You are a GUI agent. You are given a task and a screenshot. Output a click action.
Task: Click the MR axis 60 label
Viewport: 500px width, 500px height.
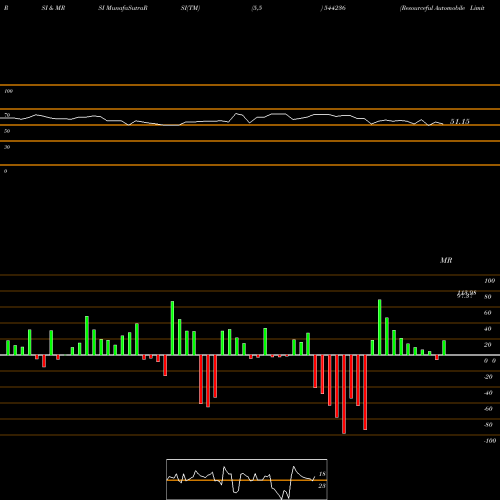pos(488,313)
